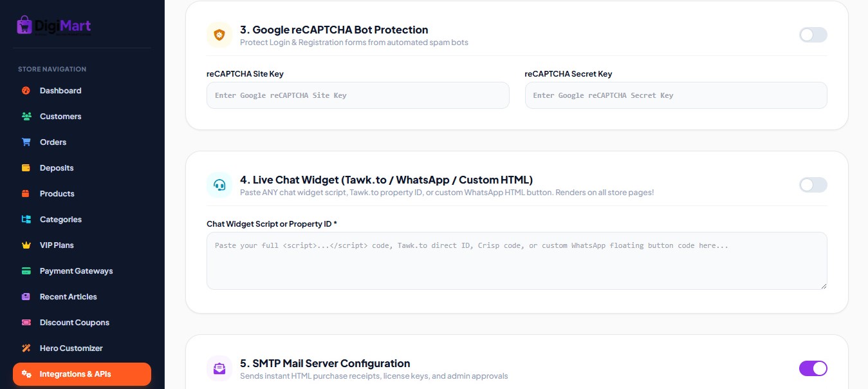Click 'Chat Widget Script or Property ID' label
Image resolution: width=868 pixels, height=389 pixels.
coord(272,224)
